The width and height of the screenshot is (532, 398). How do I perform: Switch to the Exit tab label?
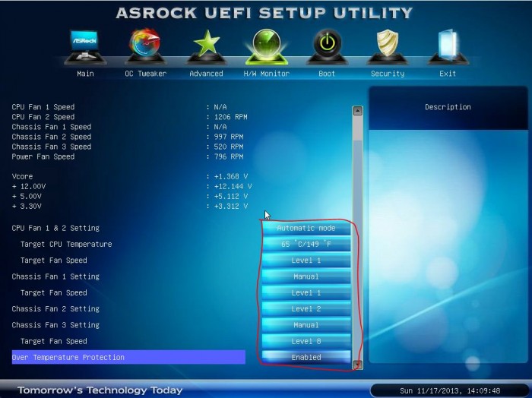[448, 74]
